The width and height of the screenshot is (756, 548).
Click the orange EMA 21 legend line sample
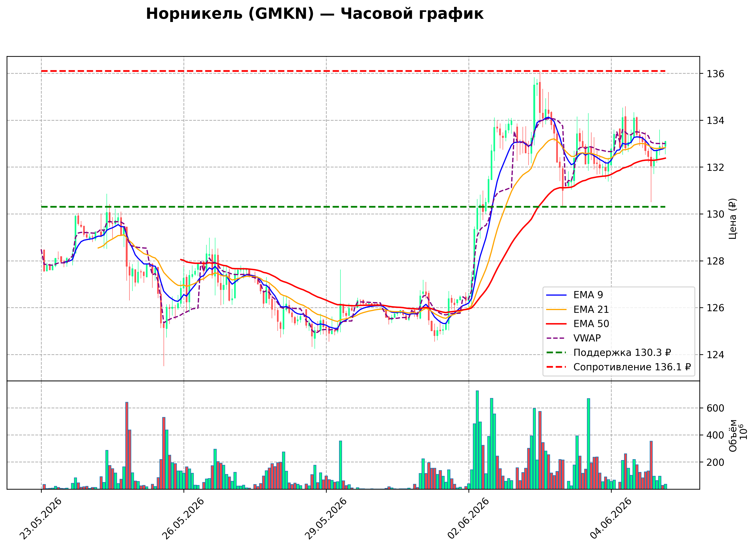click(x=556, y=309)
